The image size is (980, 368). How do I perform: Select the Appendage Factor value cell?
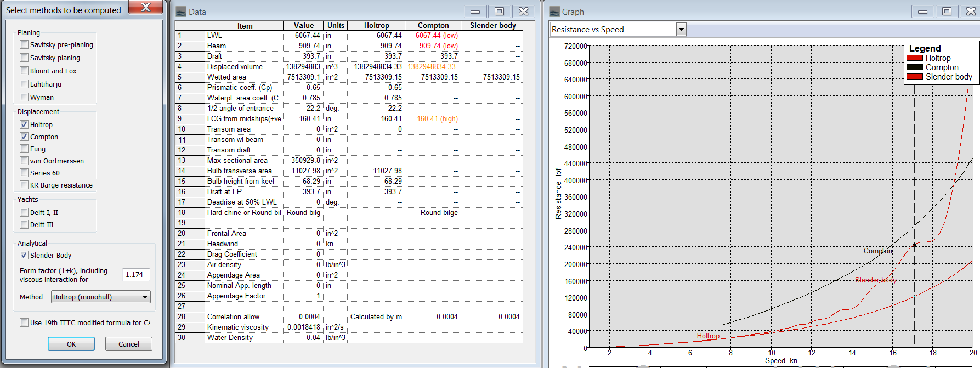303,296
